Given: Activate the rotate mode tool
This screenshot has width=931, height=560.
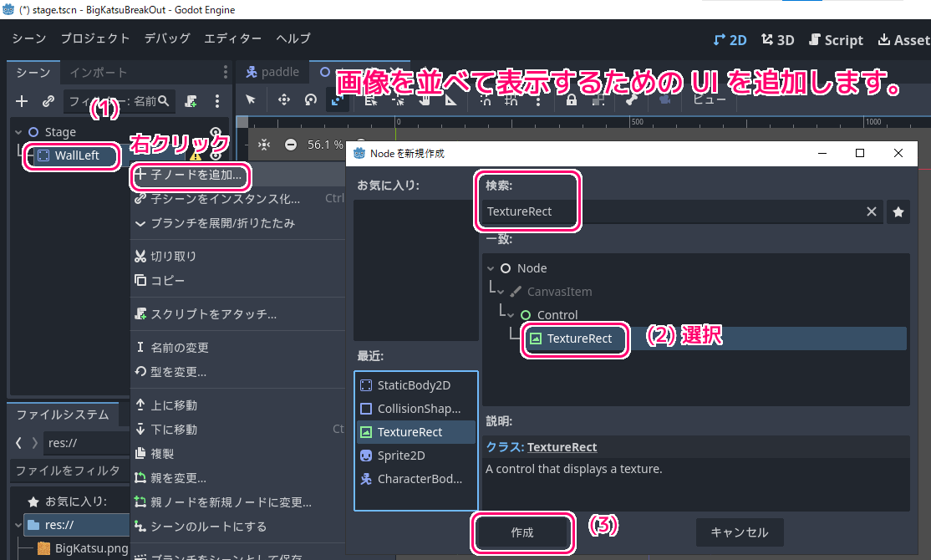Looking at the screenshot, I should click(311, 99).
